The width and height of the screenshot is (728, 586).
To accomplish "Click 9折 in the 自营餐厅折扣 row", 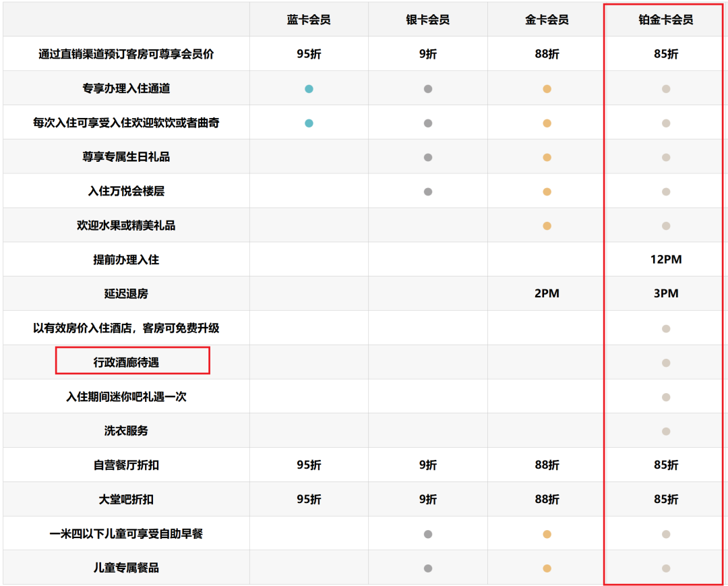I will [x=428, y=465].
